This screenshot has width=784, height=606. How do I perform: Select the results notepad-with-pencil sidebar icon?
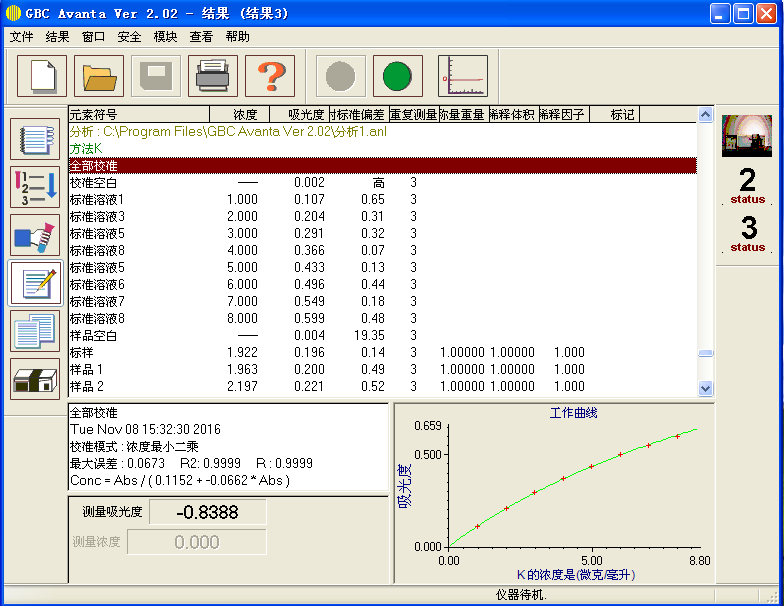pyautogui.click(x=35, y=284)
